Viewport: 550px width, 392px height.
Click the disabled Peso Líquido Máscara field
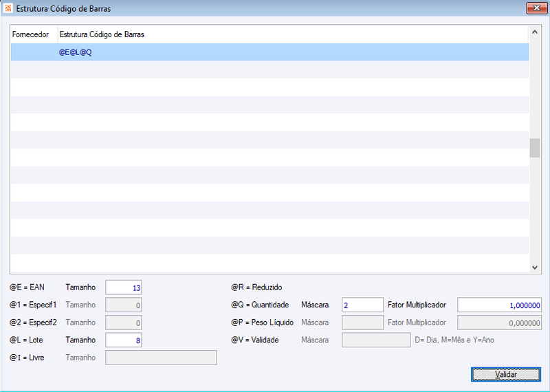click(362, 323)
